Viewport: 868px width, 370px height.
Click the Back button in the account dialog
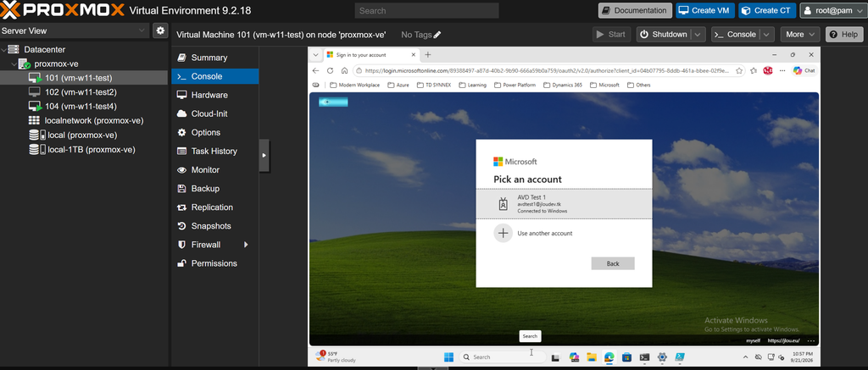612,263
